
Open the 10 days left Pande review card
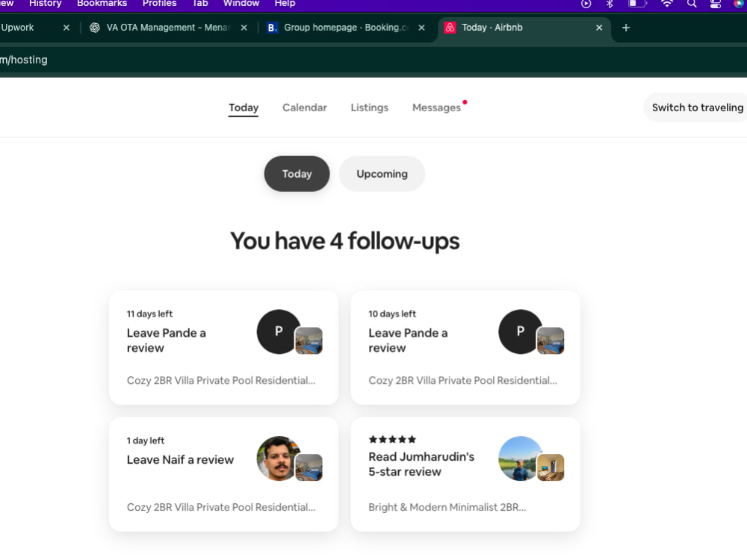(465, 348)
